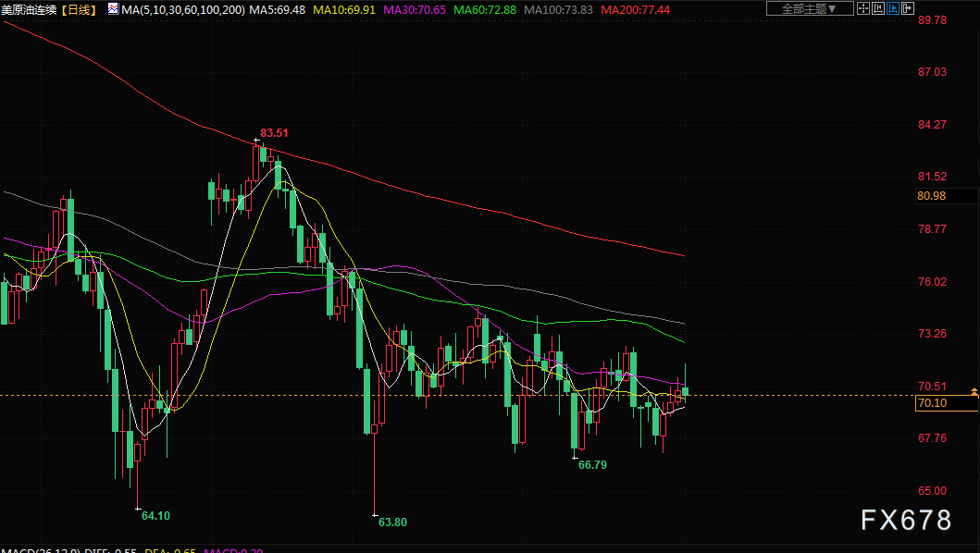The height and width of the screenshot is (553, 980).
Task: Click the 73.26 axis price
Action: tap(932, 334)
